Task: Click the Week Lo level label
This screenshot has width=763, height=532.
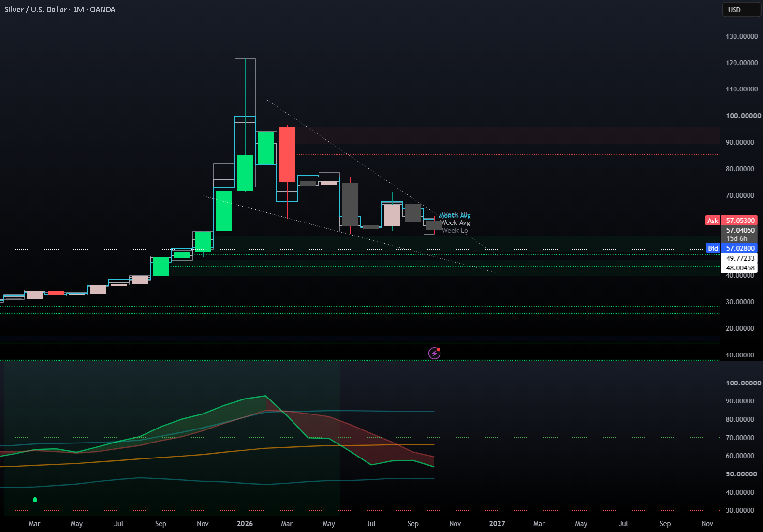Action: (x=455, y=231)
